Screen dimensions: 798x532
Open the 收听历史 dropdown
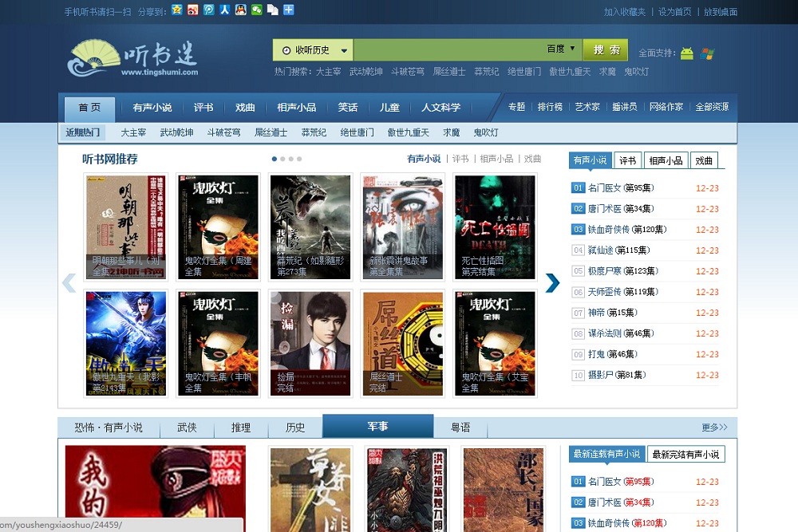pos(314,49)
